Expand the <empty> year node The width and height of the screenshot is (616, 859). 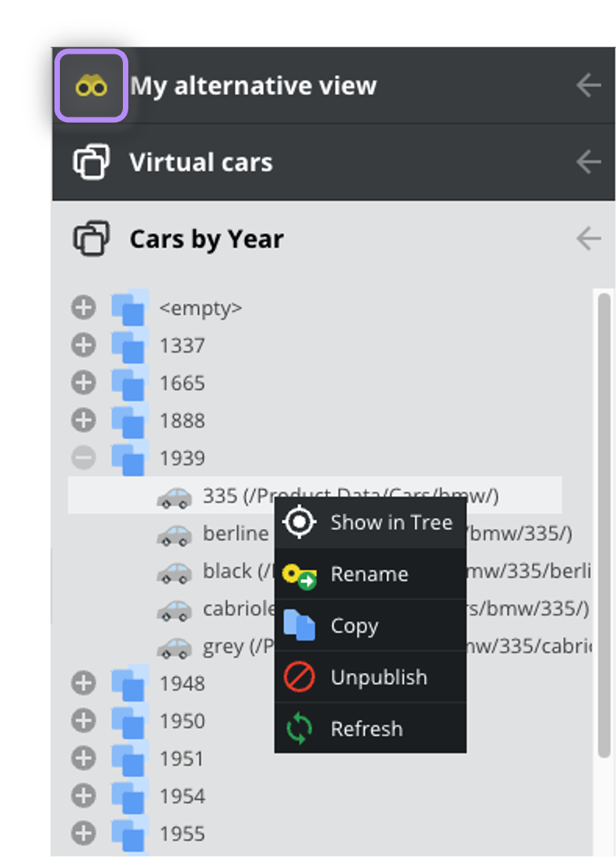[83, 307]
